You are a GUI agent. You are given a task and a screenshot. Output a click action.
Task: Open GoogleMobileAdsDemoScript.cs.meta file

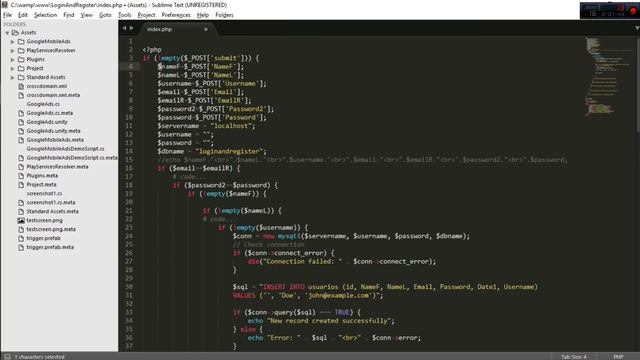[x=72, y=158]
